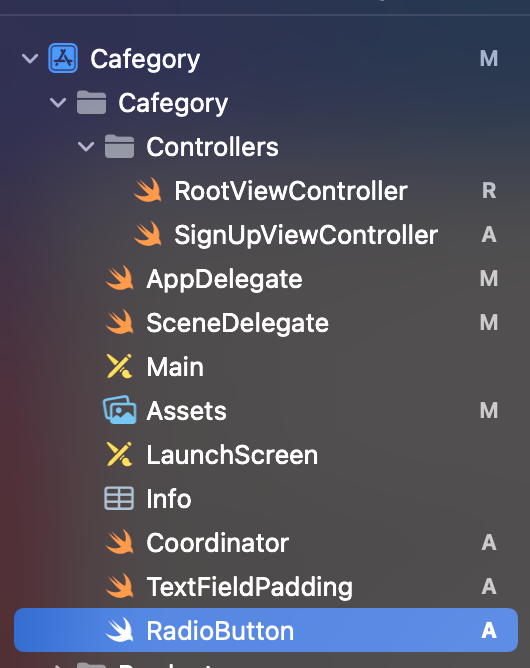Click the Info plist table icon

pyautogui.click(x=119, y=498)
